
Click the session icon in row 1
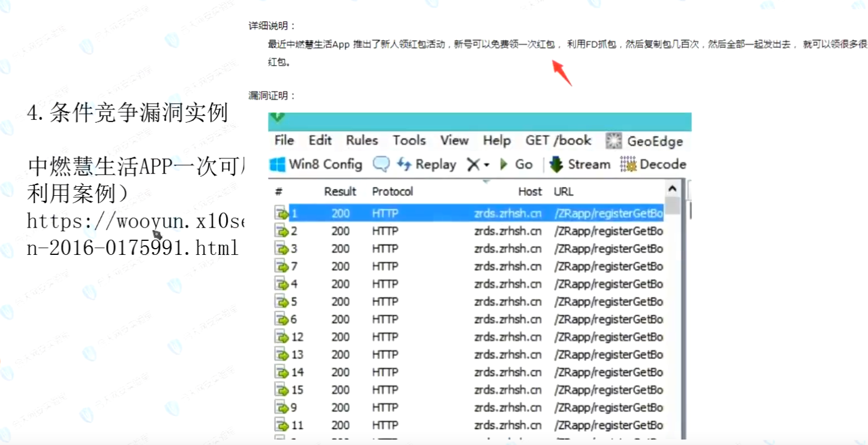(x=281, y=213)
